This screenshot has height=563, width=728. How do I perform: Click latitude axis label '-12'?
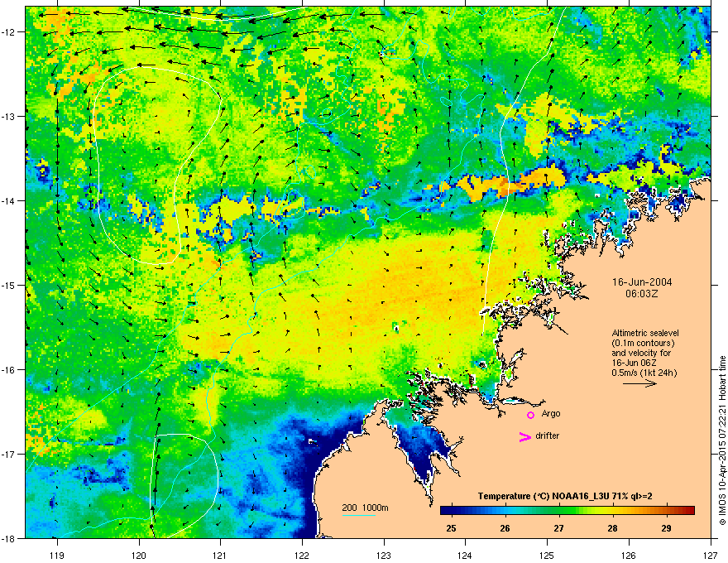point(9,32)
